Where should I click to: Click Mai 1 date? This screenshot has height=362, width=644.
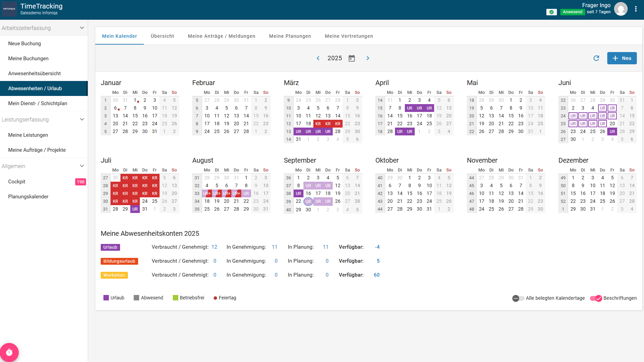tap(511, 100)
